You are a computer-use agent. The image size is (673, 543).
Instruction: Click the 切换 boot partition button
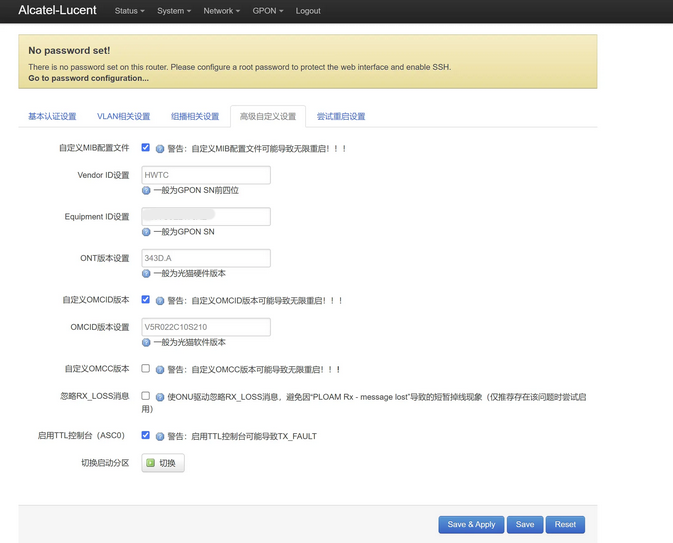pos(163,463)
